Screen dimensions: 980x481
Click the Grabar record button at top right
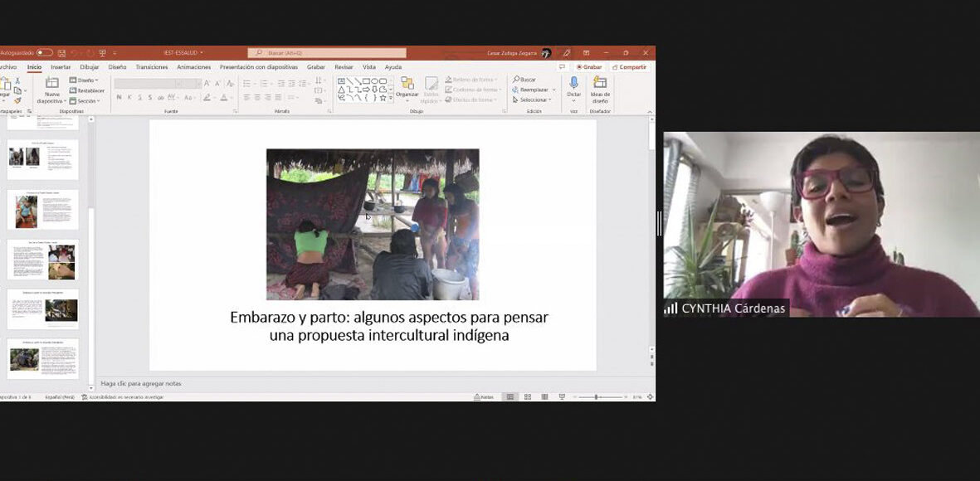click(589, 67)
